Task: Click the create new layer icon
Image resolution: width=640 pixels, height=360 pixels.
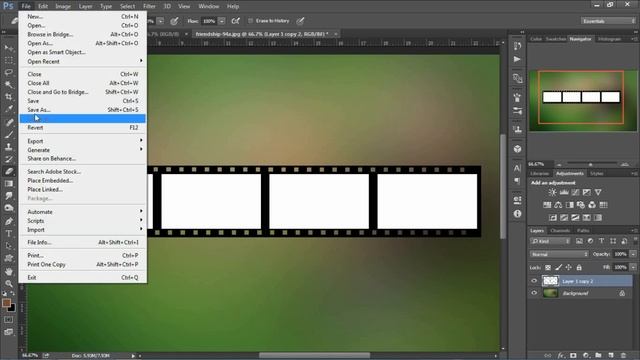Action: (611, 356)
